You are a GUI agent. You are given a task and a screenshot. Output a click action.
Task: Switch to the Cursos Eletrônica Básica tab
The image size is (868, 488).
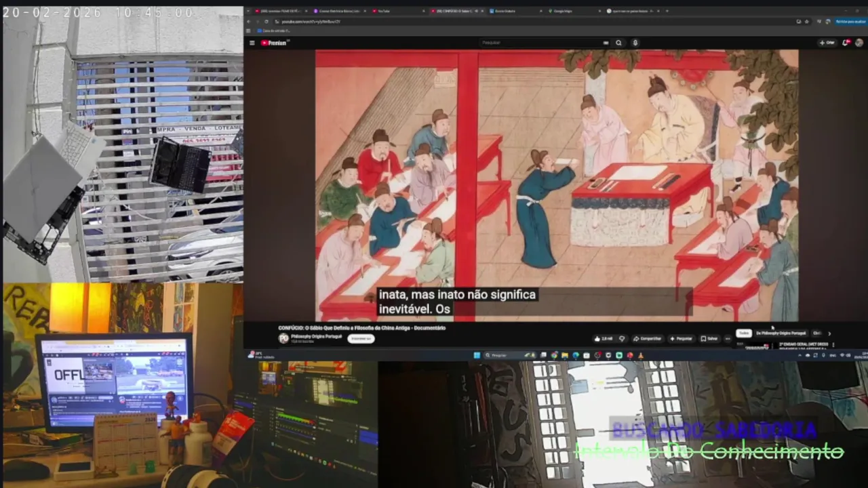coord(339,11)
